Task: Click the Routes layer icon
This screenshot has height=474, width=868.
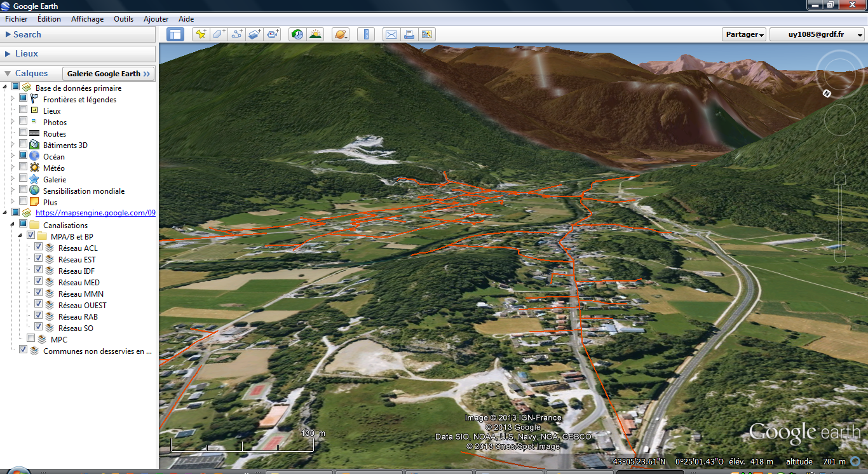Action: coord(34,133)
